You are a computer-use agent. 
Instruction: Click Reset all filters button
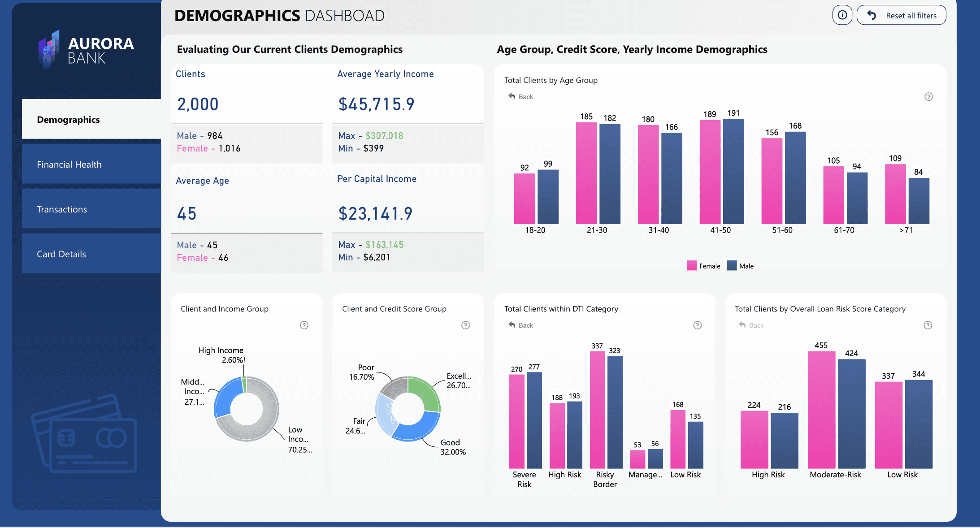(x=901, y=15)
